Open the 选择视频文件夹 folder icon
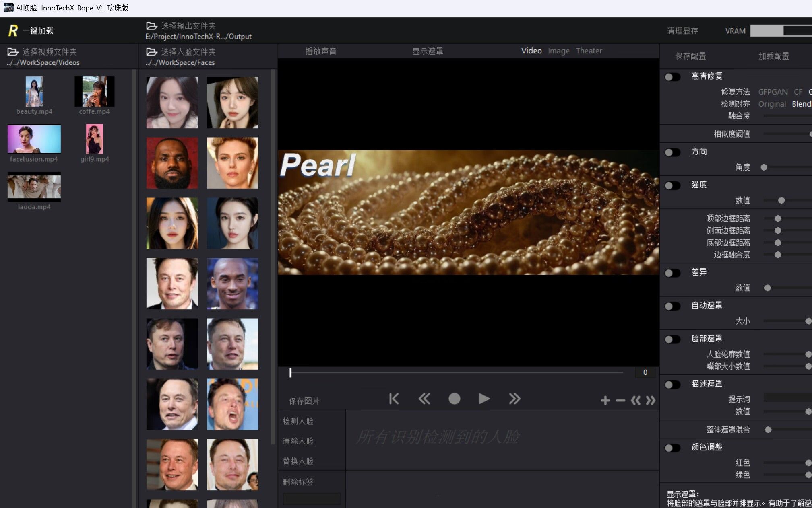This screenshot has height=508, width=812. point(13,52)
